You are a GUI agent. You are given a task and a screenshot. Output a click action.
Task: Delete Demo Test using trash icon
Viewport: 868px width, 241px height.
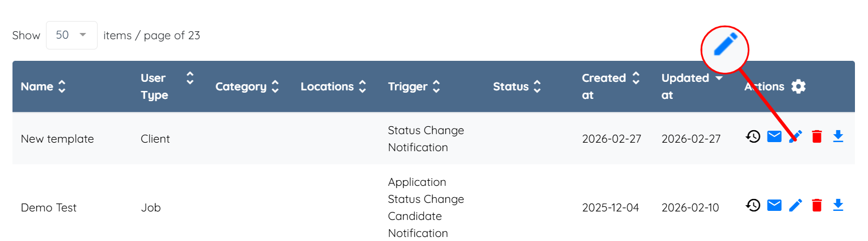(817, 205)
